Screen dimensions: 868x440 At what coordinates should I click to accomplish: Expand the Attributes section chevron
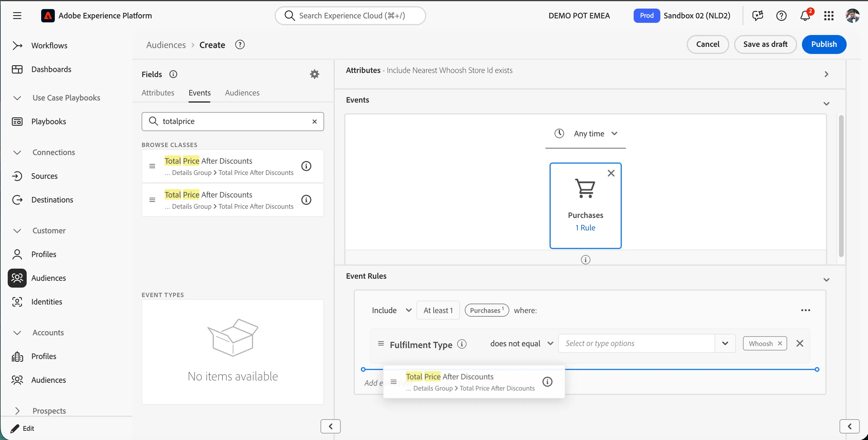click(x=826, y=74)
